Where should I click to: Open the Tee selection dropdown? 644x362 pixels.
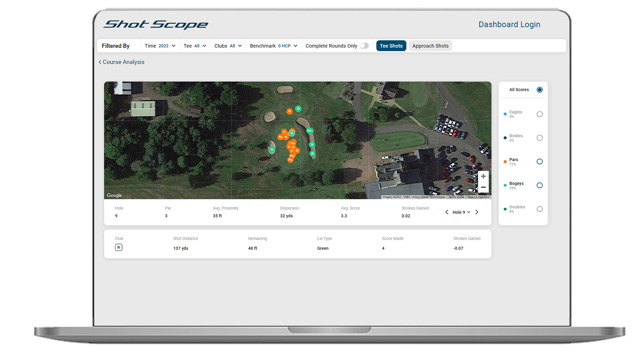click(x=195, y=46)
